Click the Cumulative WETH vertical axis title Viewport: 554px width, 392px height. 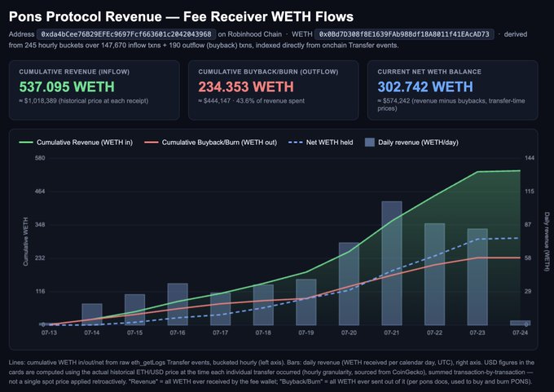pyautogui.click(x=25, y=241)
